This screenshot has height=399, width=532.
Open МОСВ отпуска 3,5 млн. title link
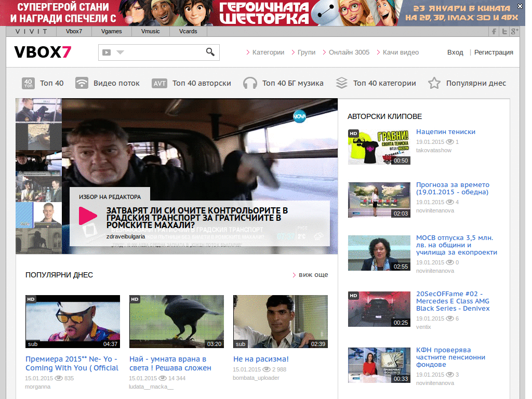click(x=457, y=245)
